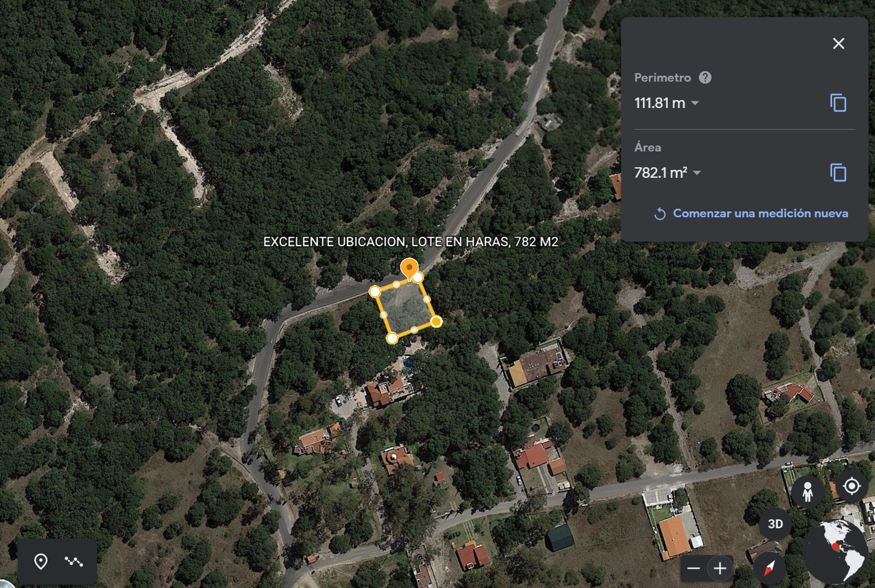This screenshot has height=588, width=875.
Task: Toggle 3D view mode
Action: click(775, 524)
